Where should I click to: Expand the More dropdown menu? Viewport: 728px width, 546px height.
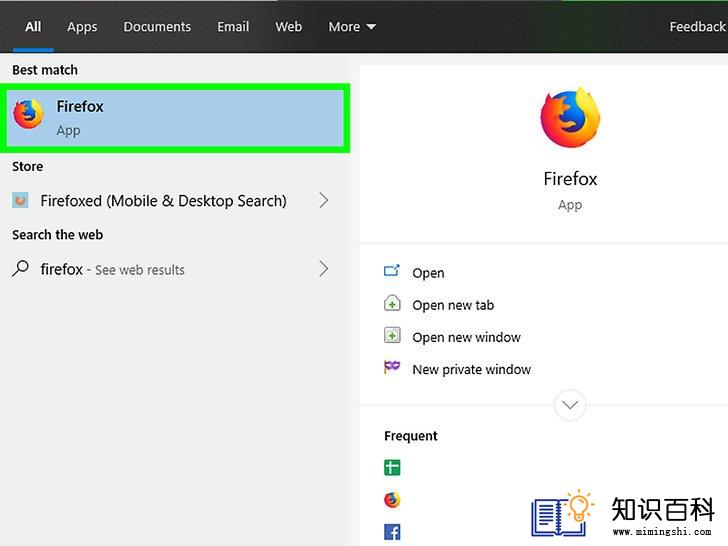352,27
